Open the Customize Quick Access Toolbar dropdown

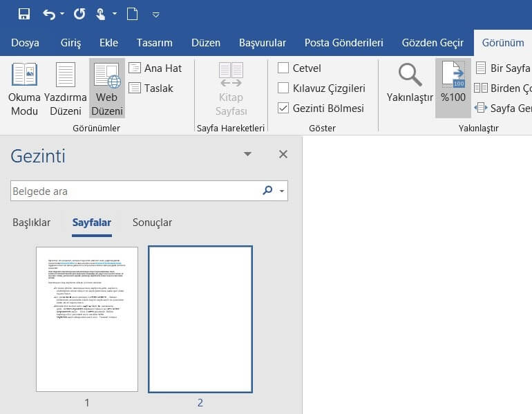coord(156,15)
